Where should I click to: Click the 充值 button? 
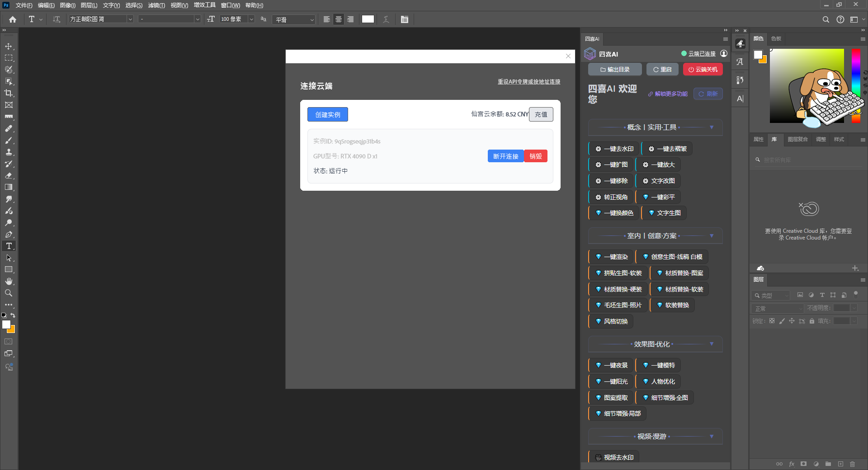[x=541, y=114]
